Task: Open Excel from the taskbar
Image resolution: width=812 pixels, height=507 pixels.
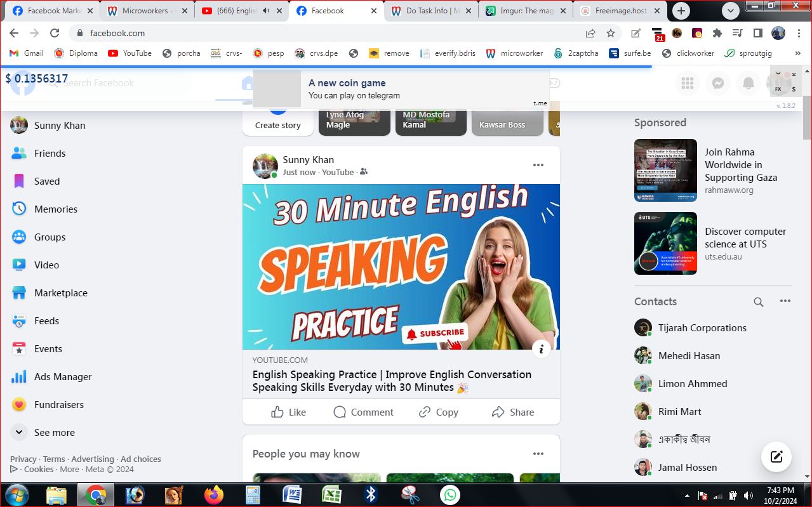Action: [x=331, y=495]
